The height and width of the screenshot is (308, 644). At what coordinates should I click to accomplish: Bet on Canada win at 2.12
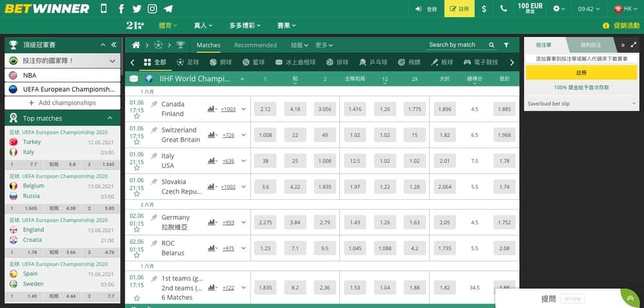click(x=265, y=109)
